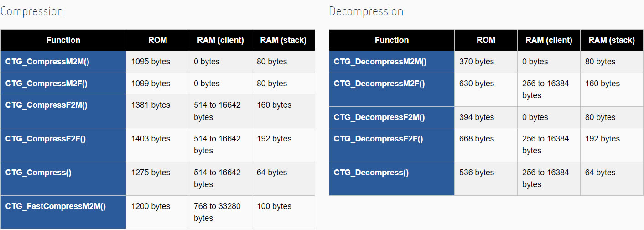This screenshot has height=230, width=644.
Task: Click CTG_CompressF2M() in compression table
Action: point(63,111)
